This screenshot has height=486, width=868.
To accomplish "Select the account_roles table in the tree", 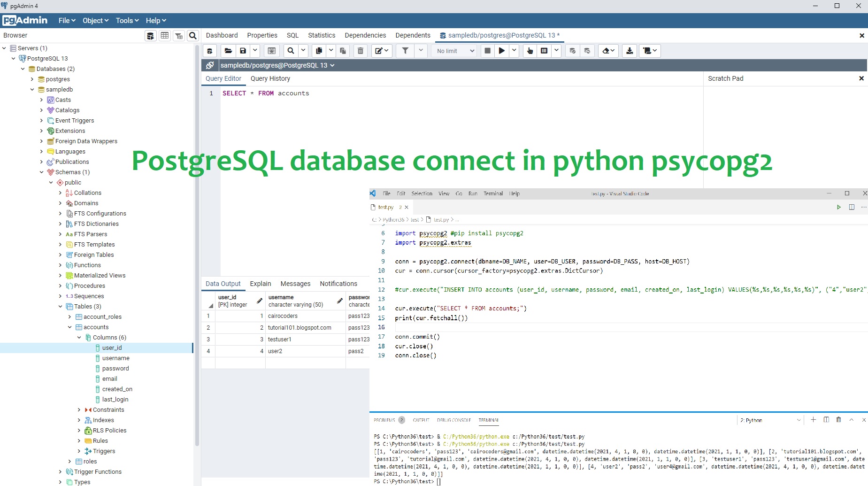I will click(102, 317).
